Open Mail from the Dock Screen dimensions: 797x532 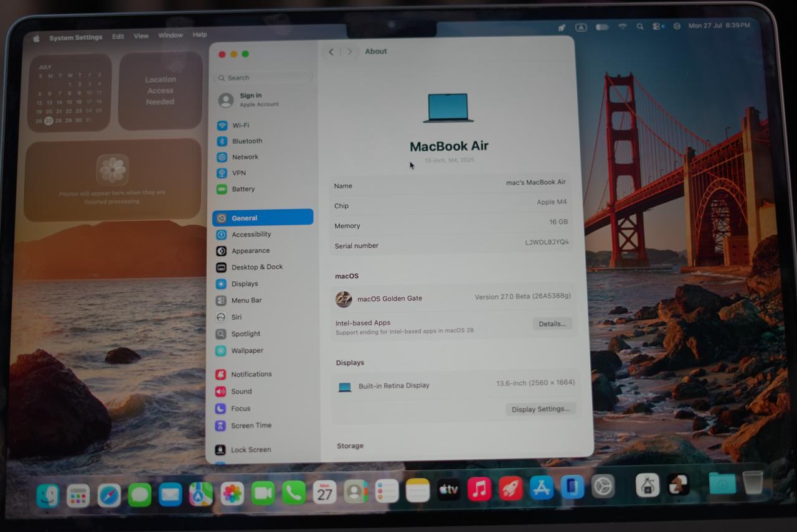coord(170,495)
